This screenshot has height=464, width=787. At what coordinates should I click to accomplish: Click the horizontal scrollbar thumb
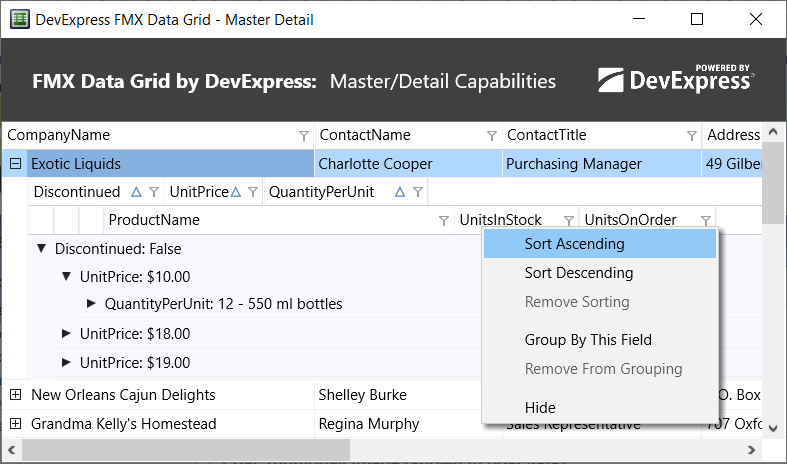click(186, 449)
